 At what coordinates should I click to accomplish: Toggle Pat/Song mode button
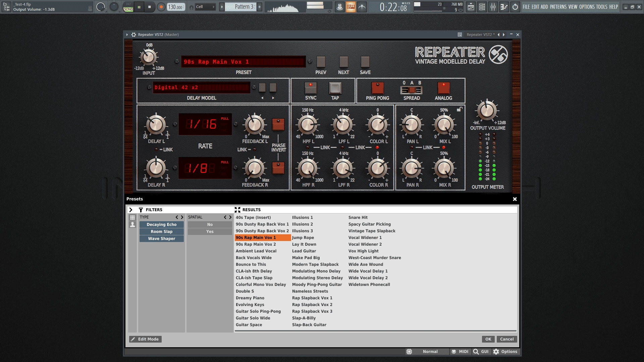pyautogui.click(x=128, y=7)
